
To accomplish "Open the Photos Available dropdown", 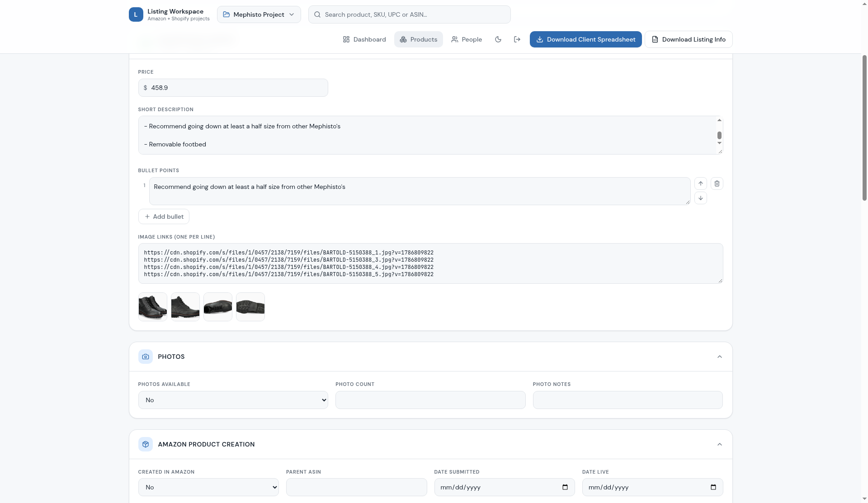I will coord(233,400).
